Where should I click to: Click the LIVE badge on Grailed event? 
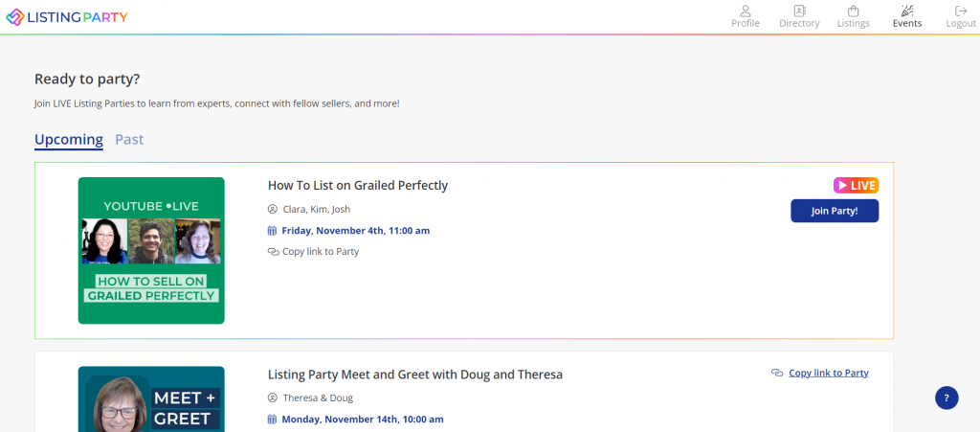pyautogui.click(x=856, y=186)
